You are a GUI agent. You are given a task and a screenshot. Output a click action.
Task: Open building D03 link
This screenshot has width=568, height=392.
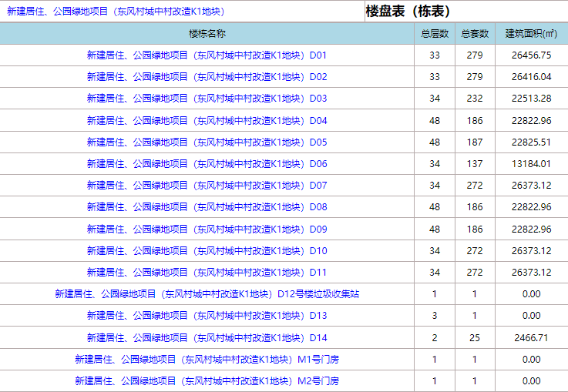click(207, 99)
